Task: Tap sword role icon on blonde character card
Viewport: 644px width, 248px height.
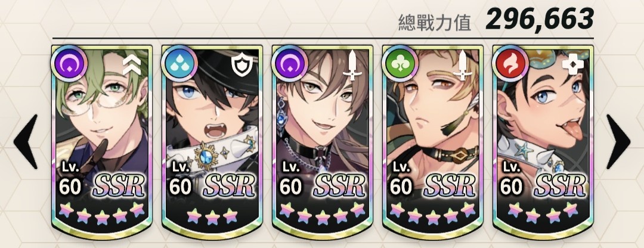Action: (x=463, y=66)
